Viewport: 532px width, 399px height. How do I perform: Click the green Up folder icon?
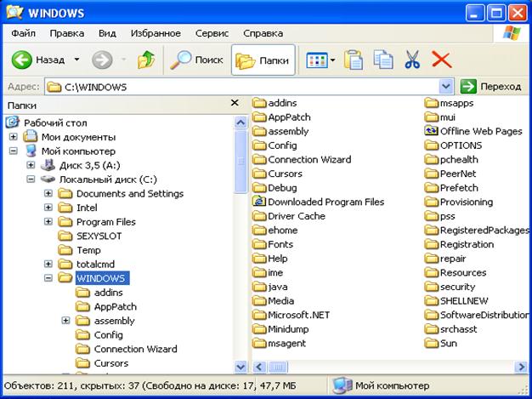[146, 60]
